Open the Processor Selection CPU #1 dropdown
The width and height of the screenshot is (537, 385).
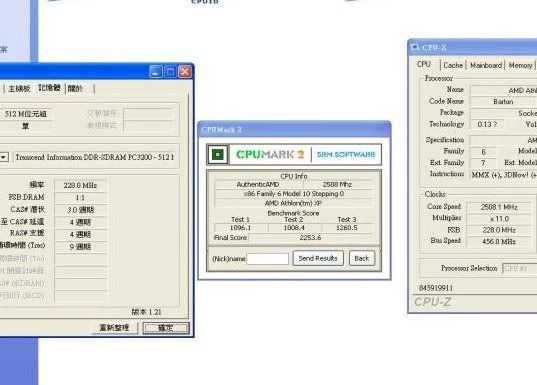(520, 268)
